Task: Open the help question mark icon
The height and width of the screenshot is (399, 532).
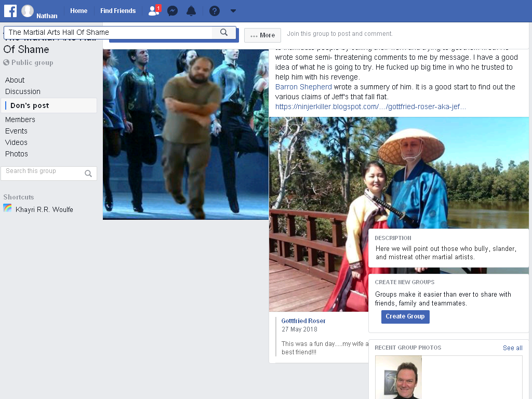Action: [215, 11]
